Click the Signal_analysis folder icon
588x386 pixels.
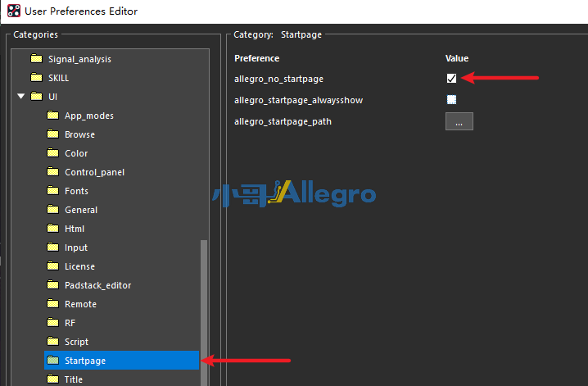point(36,58)
